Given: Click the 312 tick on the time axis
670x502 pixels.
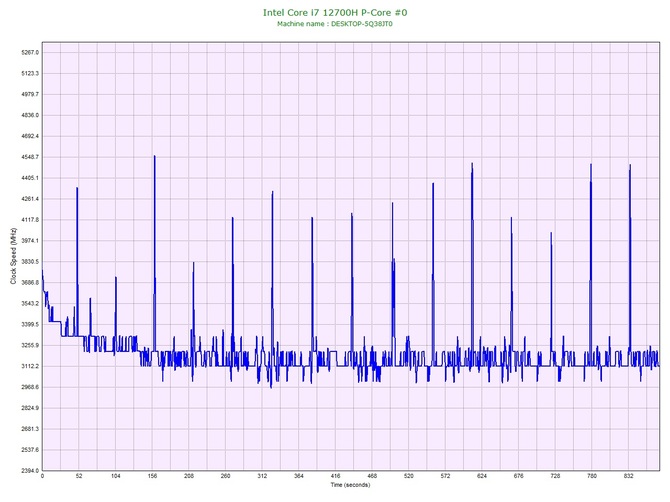Looking at the screenshot, I should click(262, 476).
